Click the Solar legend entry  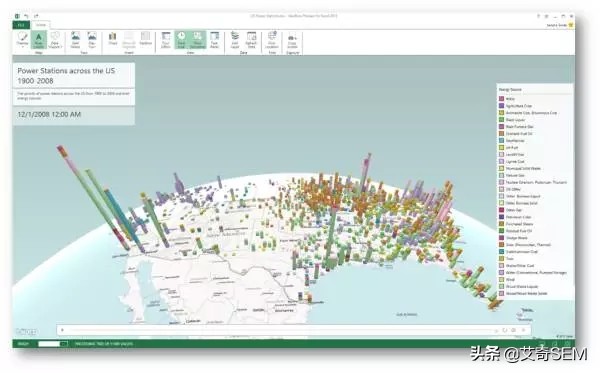point(525,244)
